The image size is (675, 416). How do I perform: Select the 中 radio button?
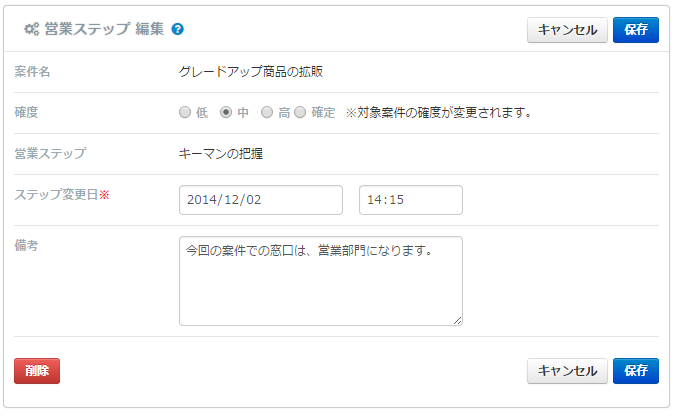[x=226, y=112]
